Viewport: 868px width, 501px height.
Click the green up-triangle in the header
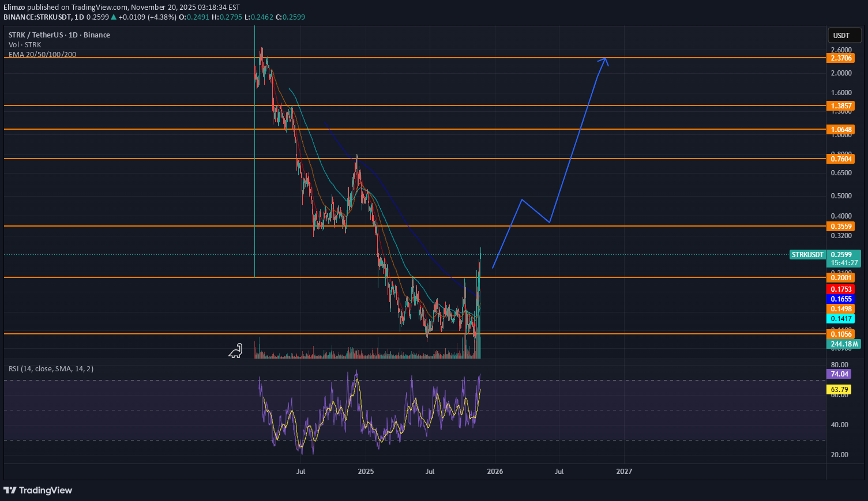pyautogui.click(x=114, y=17)
